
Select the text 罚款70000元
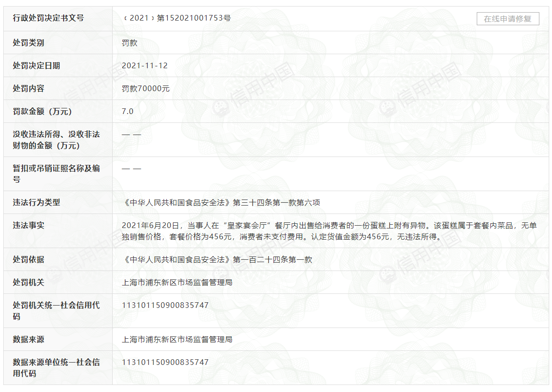point(146,89)
